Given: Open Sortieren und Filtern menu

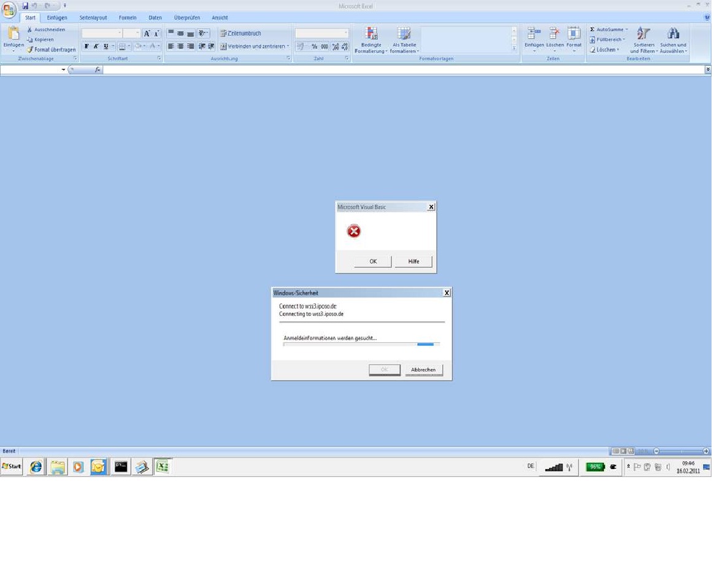Looking at the screenshot, I should click(x=643, y=40).
